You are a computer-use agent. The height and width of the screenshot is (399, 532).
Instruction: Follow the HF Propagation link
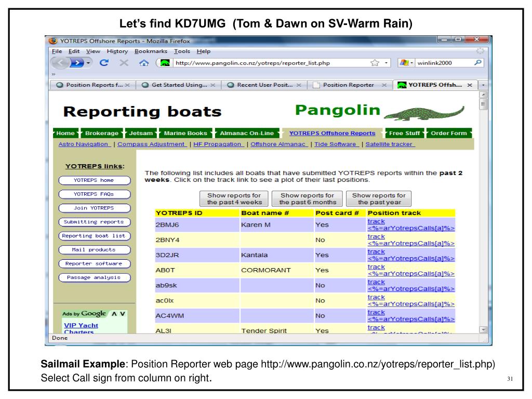pos(218,144)
